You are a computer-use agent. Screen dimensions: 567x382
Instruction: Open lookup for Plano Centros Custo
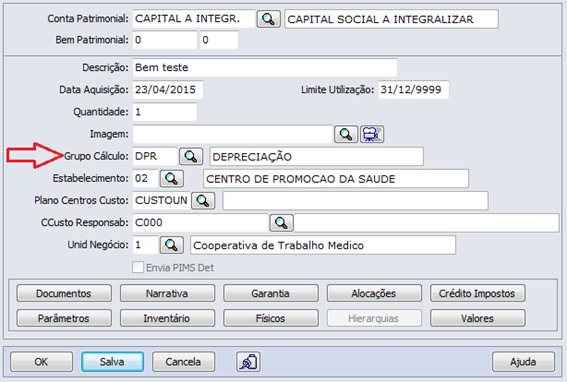(203, 200)
